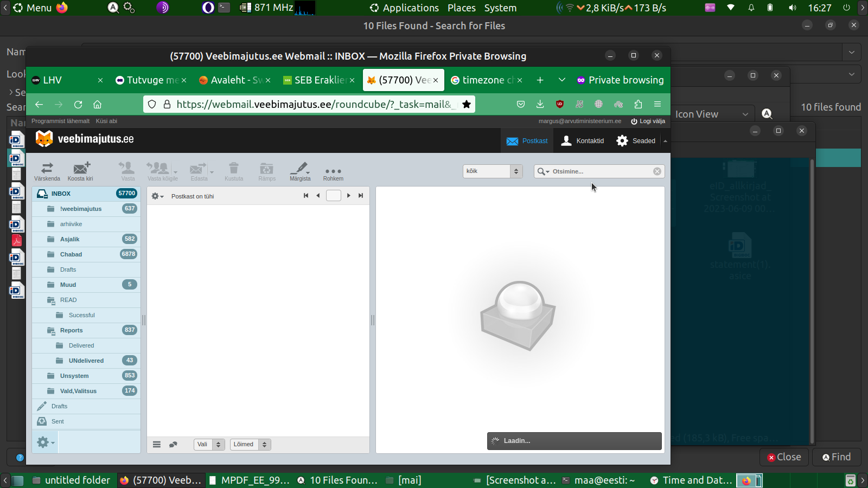868x488 pixels.
Task: Switch to untitled folder in taskbar
Action: point(71,480)
